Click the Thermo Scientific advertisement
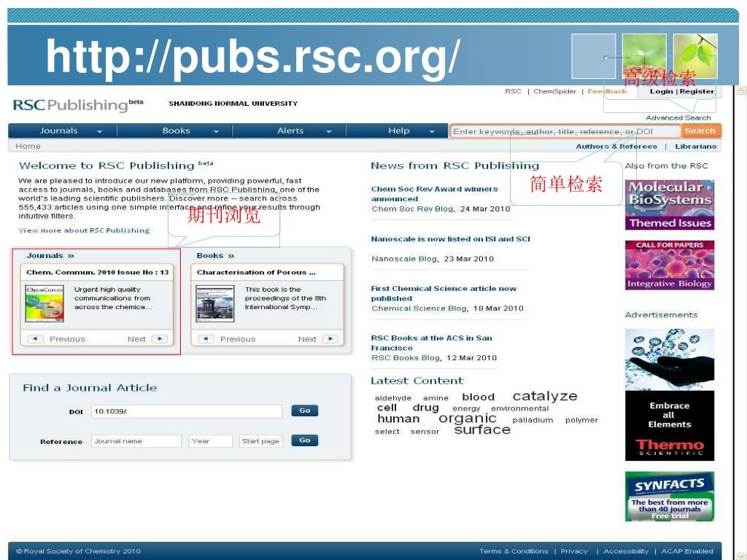This screenshot has height=560, width=747. (670, 394)
